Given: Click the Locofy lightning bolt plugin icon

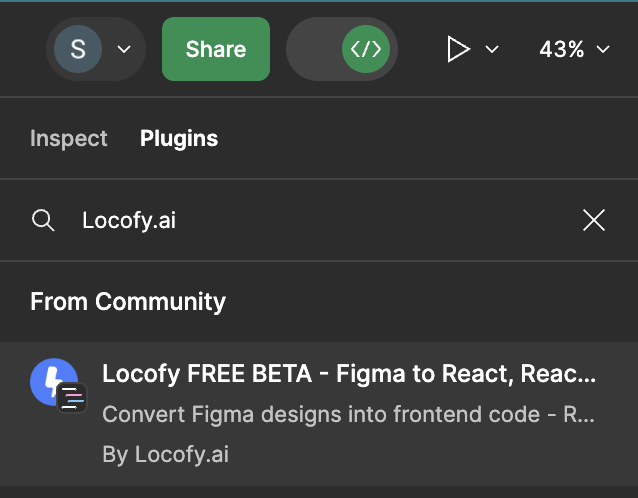Looking at the screenshot, I should pos(53,382).
